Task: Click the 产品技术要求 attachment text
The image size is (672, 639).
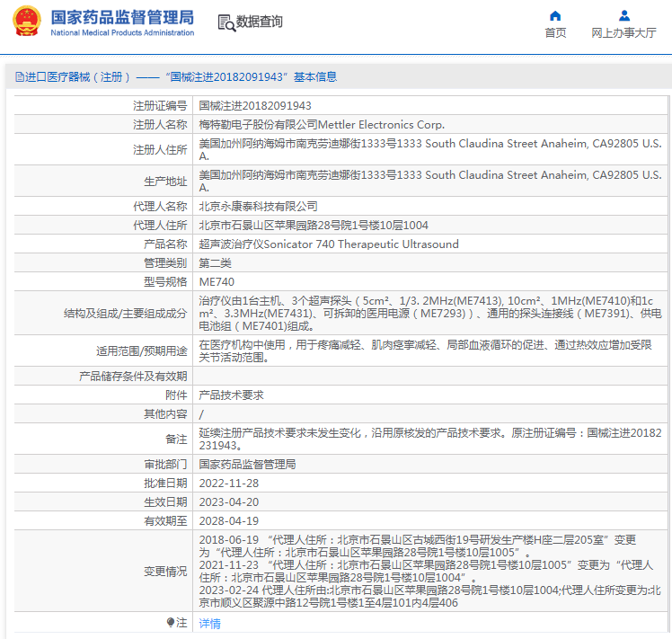Action: [x=230, y=395]
